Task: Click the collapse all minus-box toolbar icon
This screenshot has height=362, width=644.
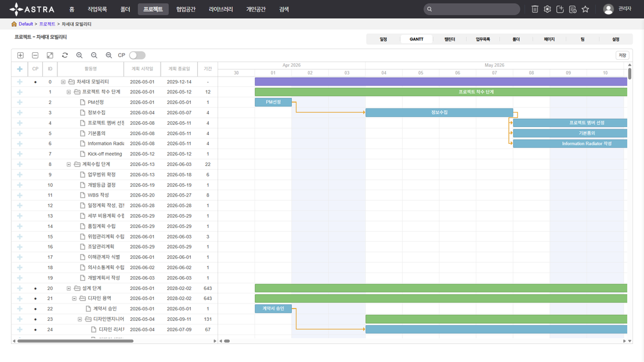Action: 35,55
